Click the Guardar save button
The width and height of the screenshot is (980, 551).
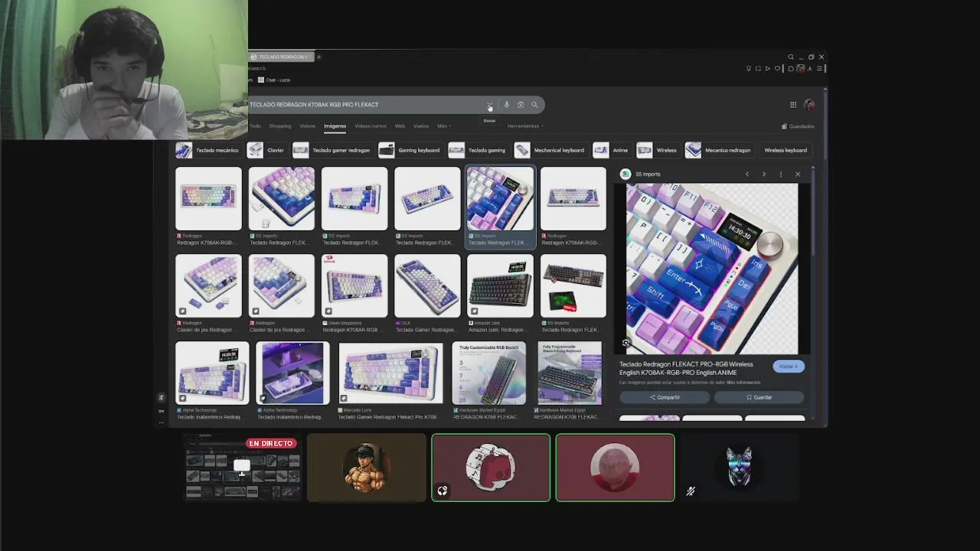pos(759,397)
